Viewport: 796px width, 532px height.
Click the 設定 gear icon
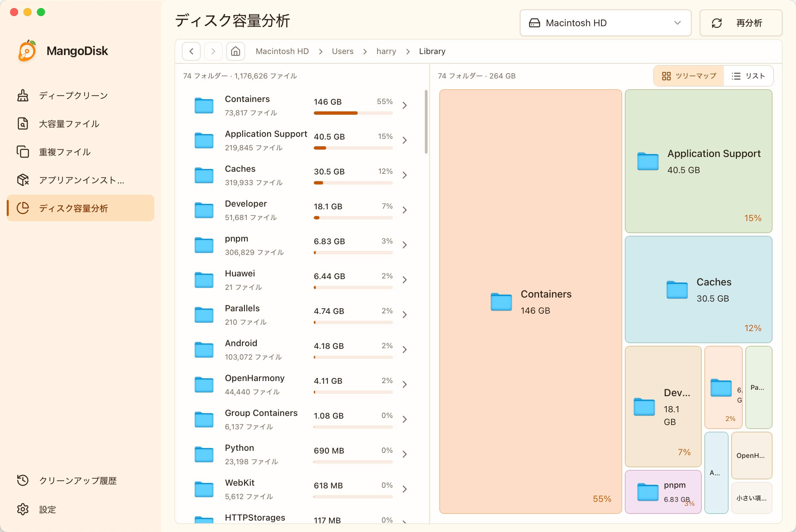pos(23,509)
